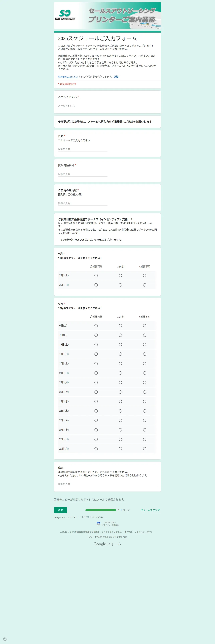Click the reCAPTCHA logo icon
The image size is (215, 644).
click(x=98, y=523)
